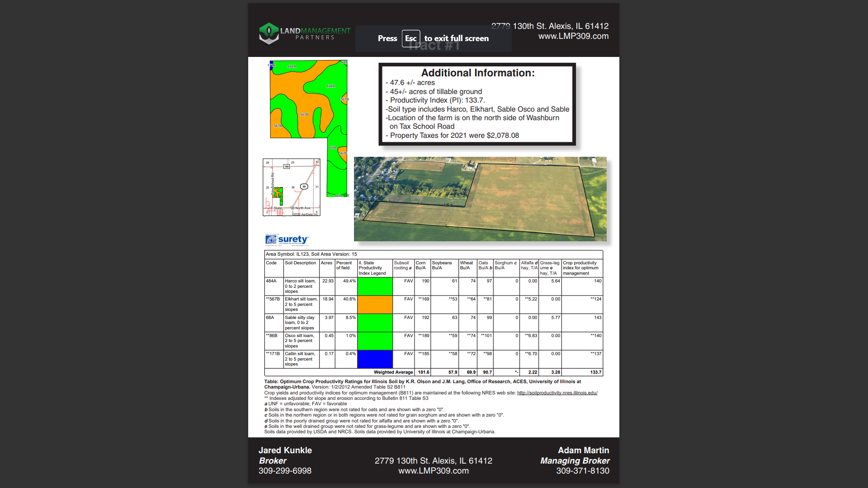Click the Surety logo

(287, 239)
